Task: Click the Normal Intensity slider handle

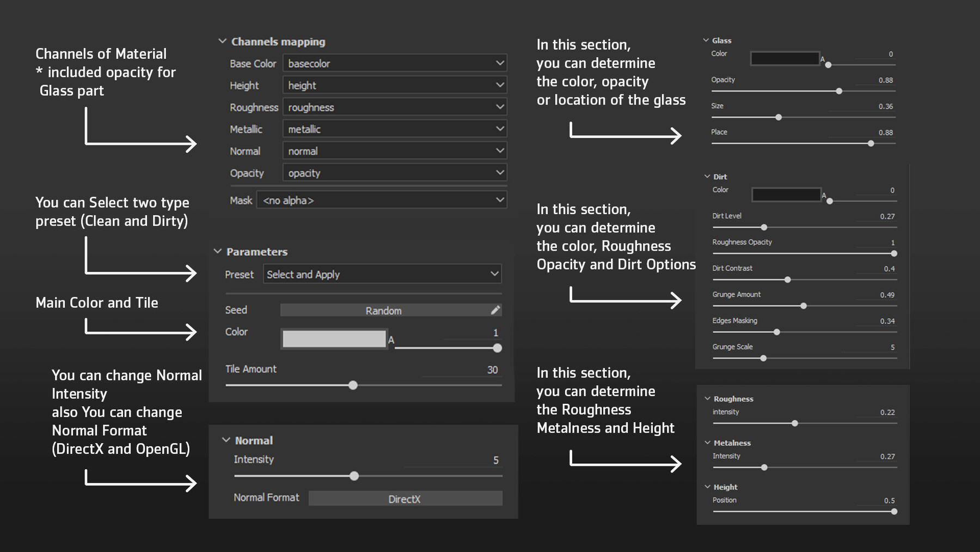Action: pos(354,476)
